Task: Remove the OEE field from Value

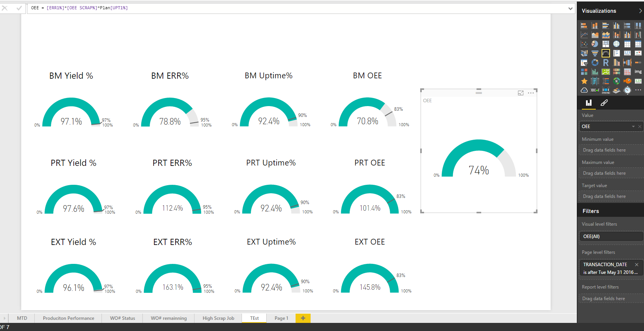Action: pos(639,127)
